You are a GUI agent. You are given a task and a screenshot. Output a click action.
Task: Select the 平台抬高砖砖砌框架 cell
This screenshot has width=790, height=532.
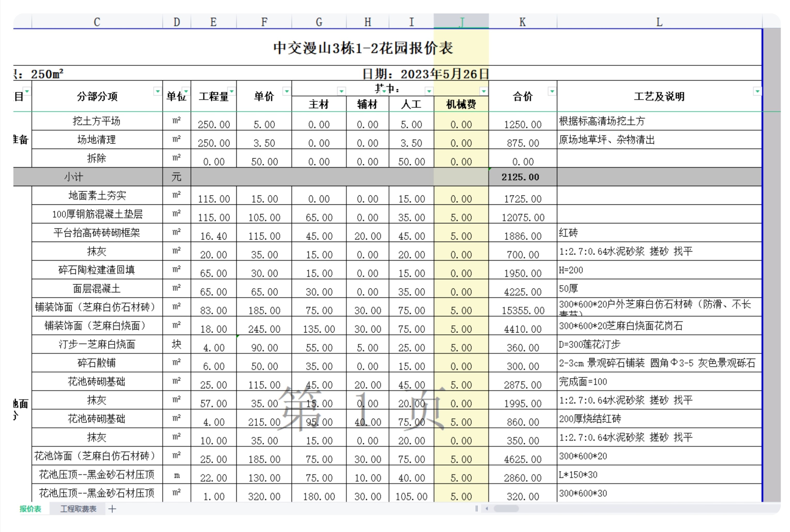[x=97, y=233]
